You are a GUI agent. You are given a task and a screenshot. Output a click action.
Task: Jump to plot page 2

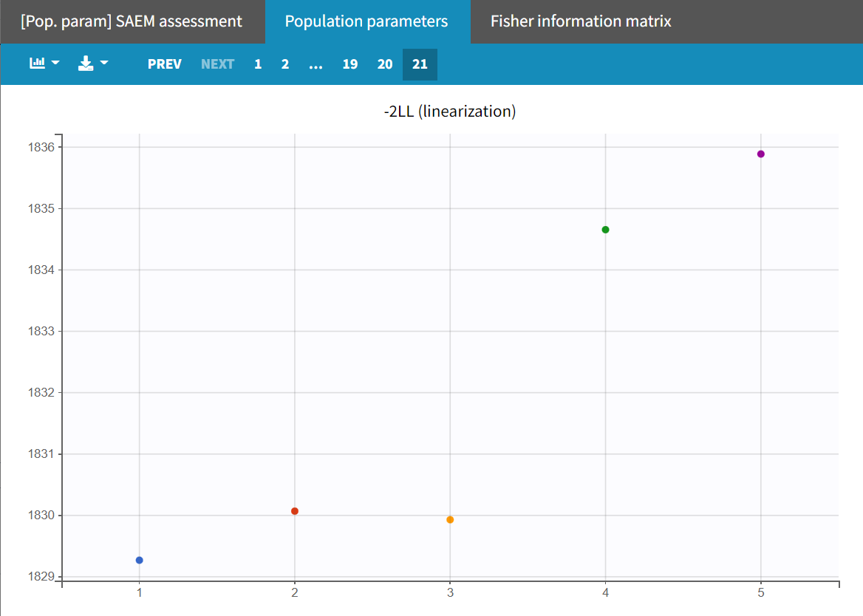coord(284,64)
